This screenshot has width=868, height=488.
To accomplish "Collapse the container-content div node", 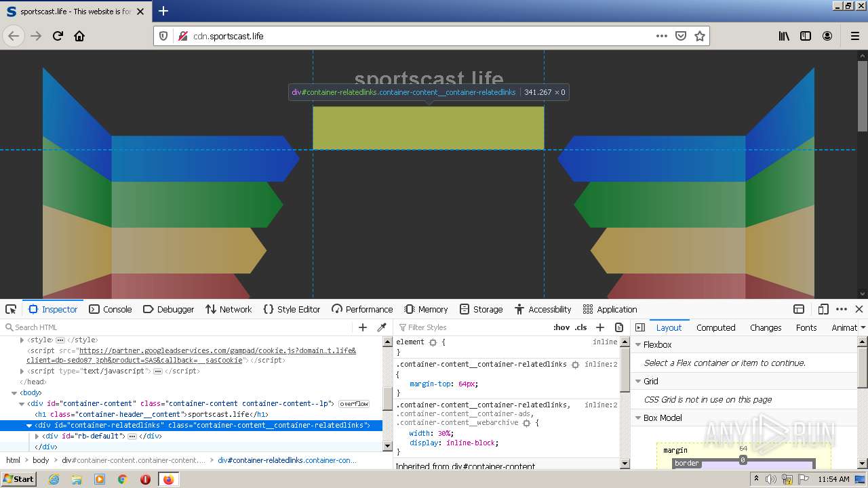I will click(22, 404).
